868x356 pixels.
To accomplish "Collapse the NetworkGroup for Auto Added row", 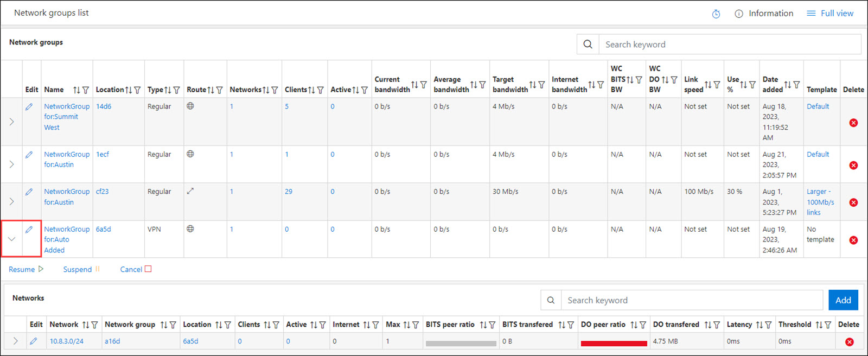I will click(11, 239).
